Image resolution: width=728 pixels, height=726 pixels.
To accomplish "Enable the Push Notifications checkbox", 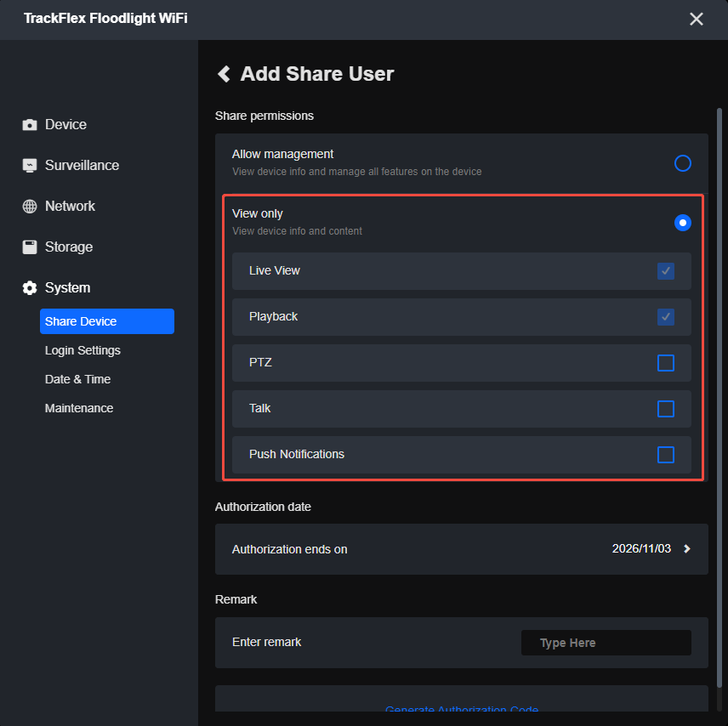I will [x=665, y=455].
